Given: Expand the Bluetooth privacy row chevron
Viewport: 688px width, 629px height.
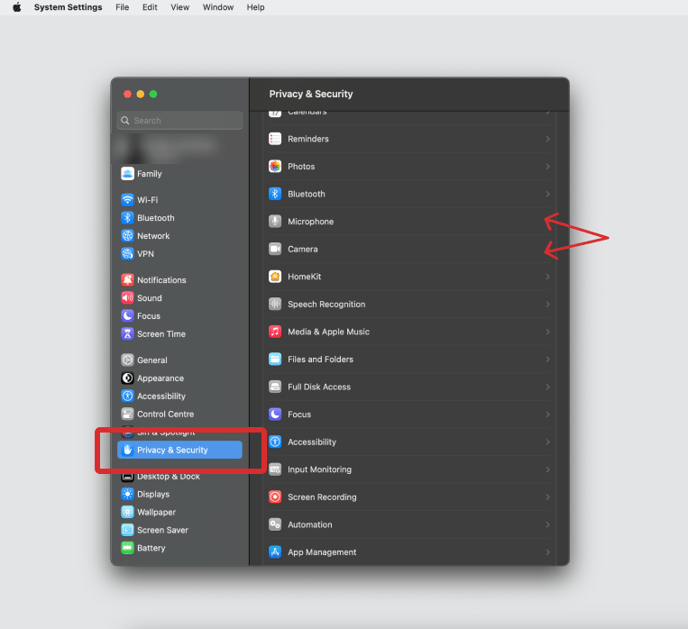Looking at the screenshot, I should pyautogui.click(x=548, y=194).
